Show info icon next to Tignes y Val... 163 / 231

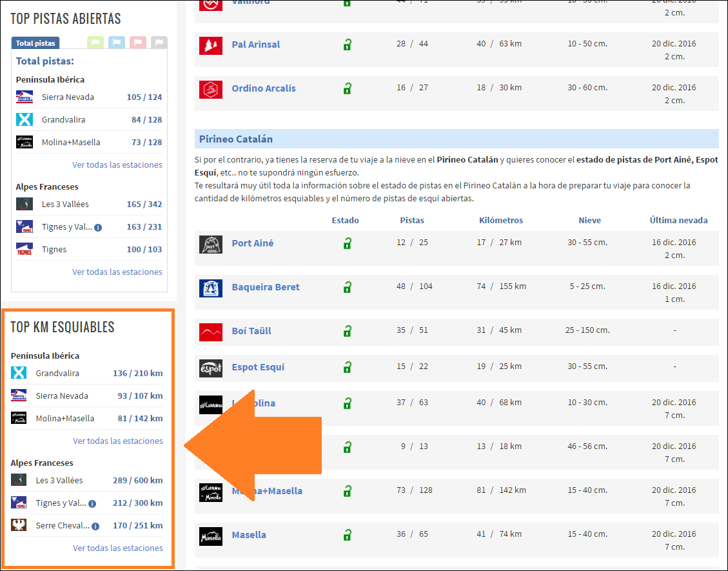point(98,228)
